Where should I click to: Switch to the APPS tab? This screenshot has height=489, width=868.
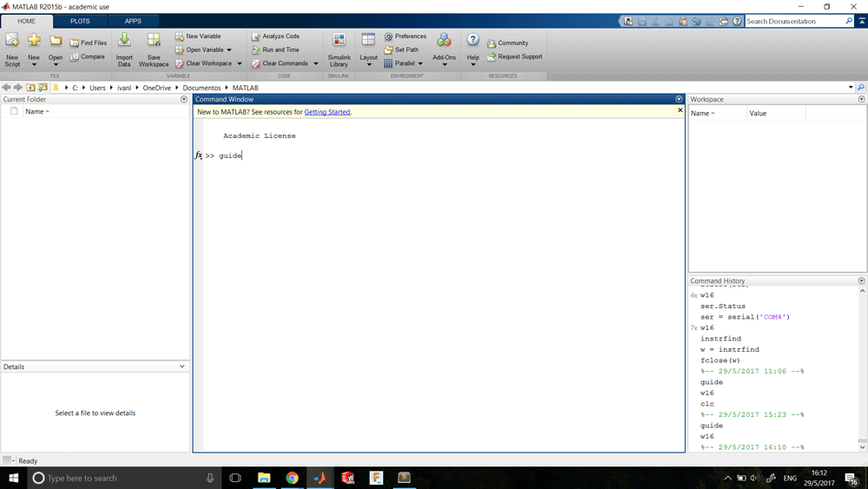coord(133,21)
